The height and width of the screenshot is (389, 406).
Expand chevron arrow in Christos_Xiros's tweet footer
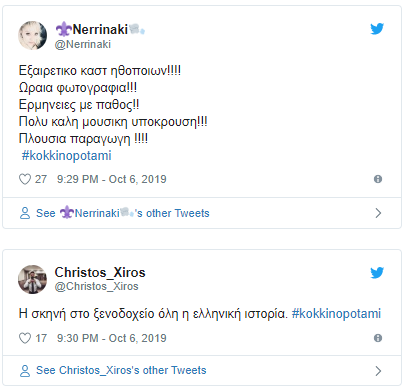(x=378, y=371)
